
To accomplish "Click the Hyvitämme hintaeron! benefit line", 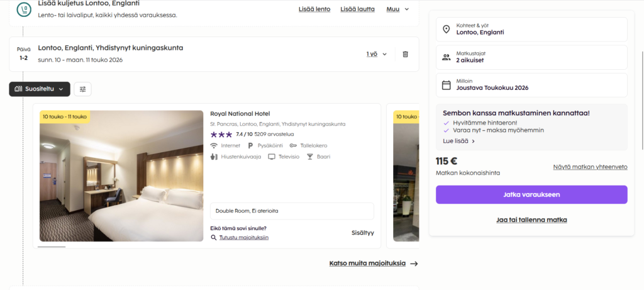I will pyautogui.click(x=485, y=123).
